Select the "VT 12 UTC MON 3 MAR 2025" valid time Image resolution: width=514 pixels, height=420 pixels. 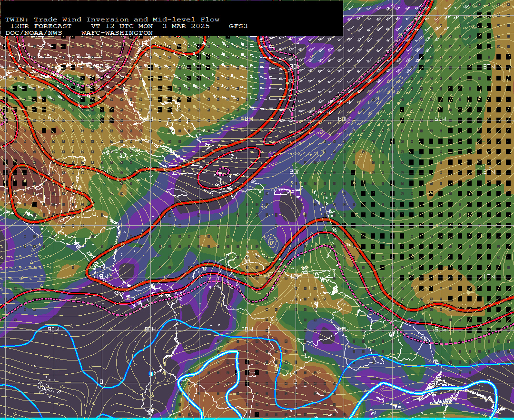(150, 26)
